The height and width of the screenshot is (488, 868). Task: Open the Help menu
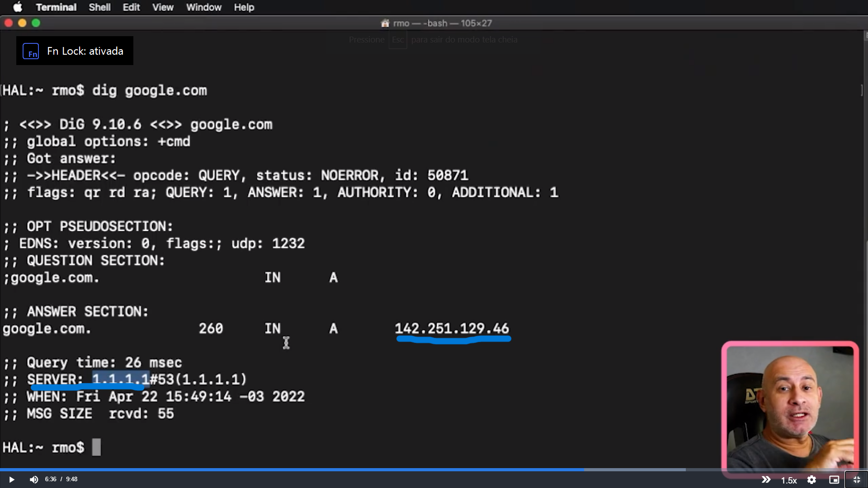tap(244, 7)
